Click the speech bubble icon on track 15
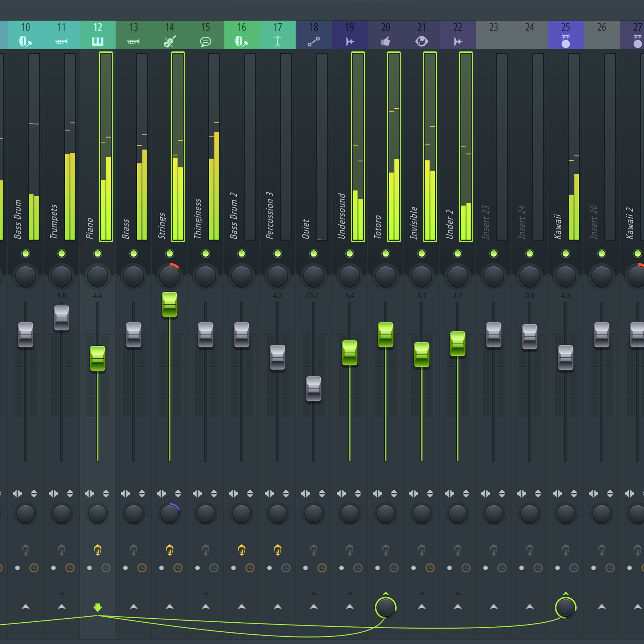 [x=205, y=41]
